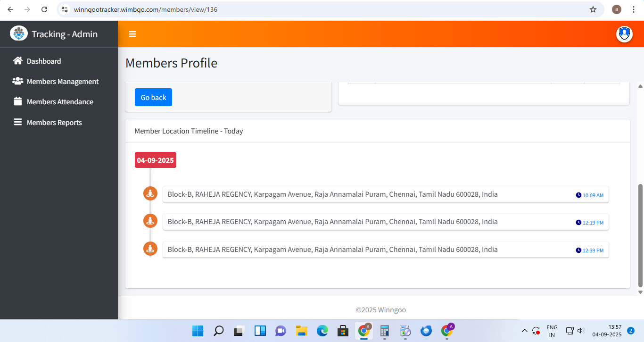
Task: Switch to second Chrome window with purple badge
Action: pyautogui.click(x=447, y=330)
